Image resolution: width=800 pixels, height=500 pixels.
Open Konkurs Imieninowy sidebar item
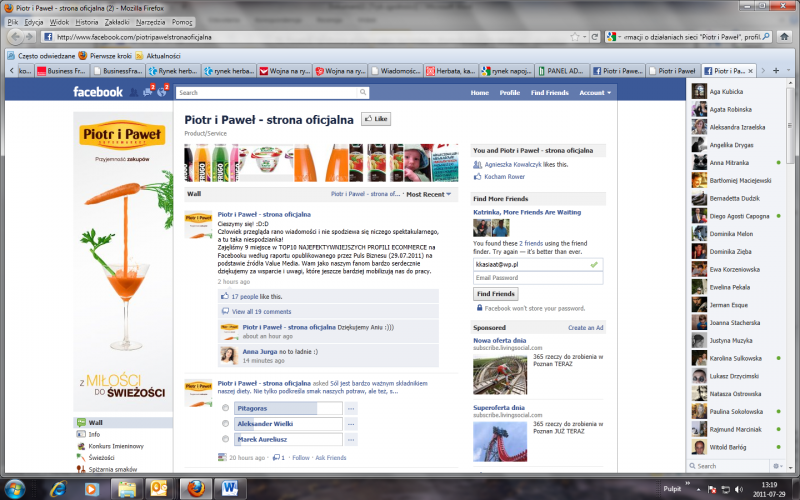(116, 446)
